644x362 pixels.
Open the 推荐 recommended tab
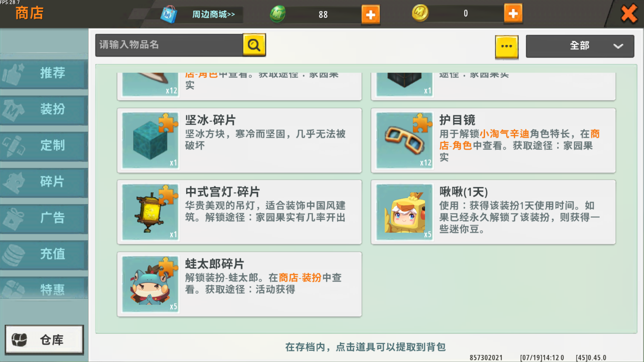point(44,73)
